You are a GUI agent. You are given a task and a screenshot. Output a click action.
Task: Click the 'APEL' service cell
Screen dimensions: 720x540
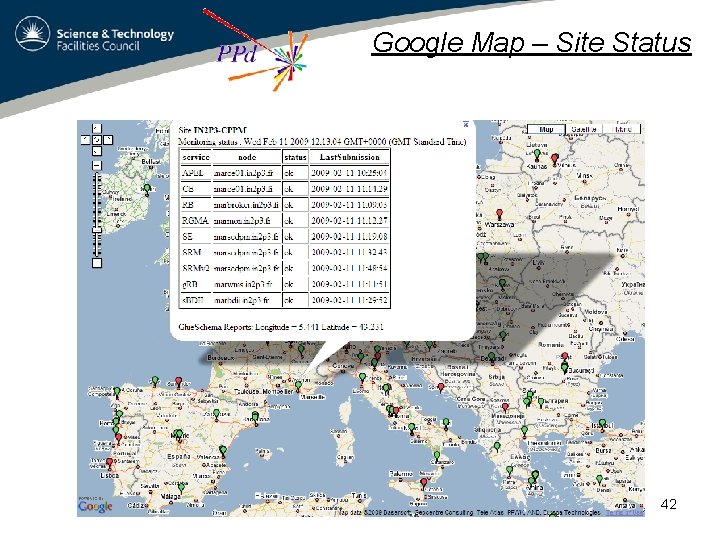tap(196, 173)
